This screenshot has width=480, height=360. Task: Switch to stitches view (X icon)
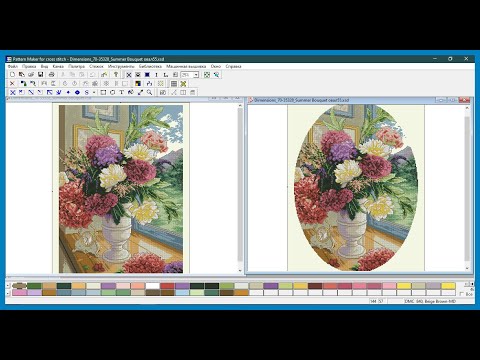[x=129, y=75]
